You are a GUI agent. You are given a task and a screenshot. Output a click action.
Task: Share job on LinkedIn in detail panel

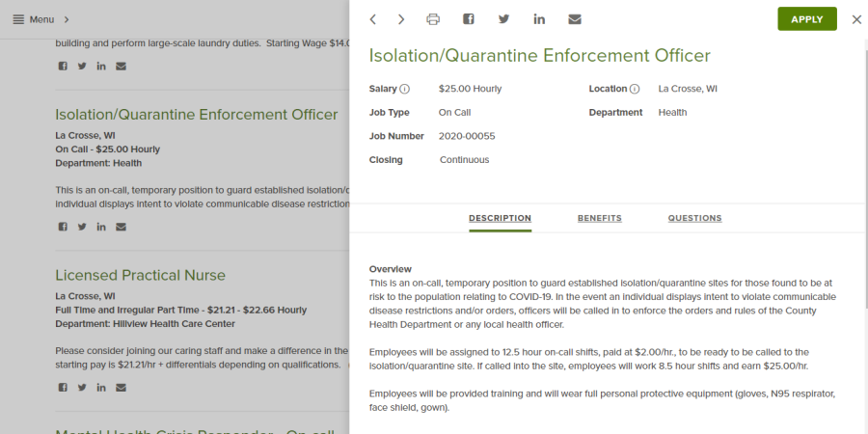click(539, 19)
